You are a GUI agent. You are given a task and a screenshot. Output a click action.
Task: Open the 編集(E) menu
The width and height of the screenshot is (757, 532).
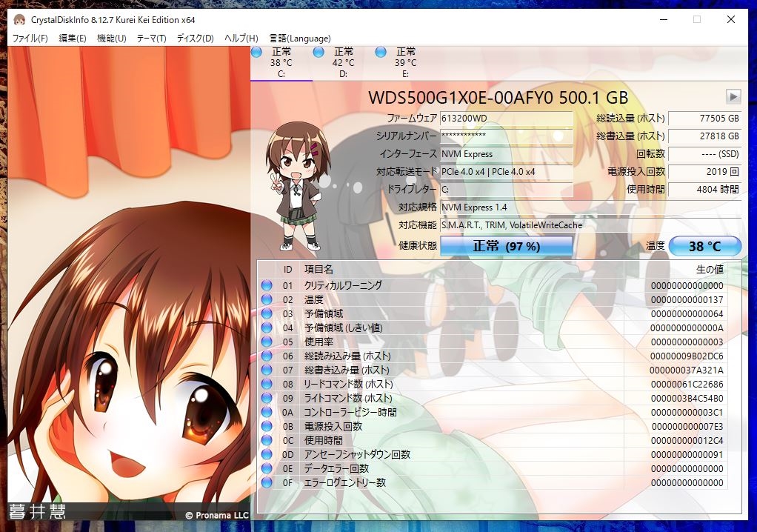click(73, 38)
